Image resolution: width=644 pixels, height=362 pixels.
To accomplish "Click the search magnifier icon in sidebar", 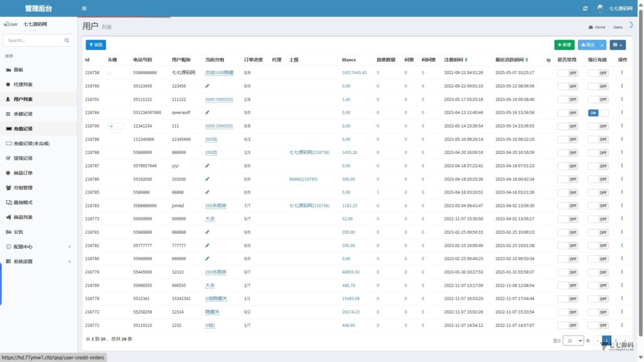I will (67, 40).
